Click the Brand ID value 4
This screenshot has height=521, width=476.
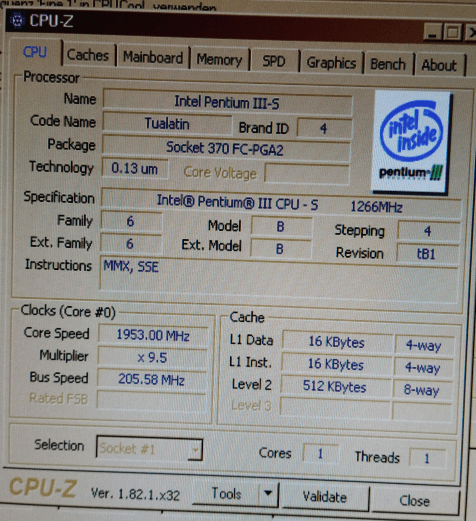tap(324, 128)
